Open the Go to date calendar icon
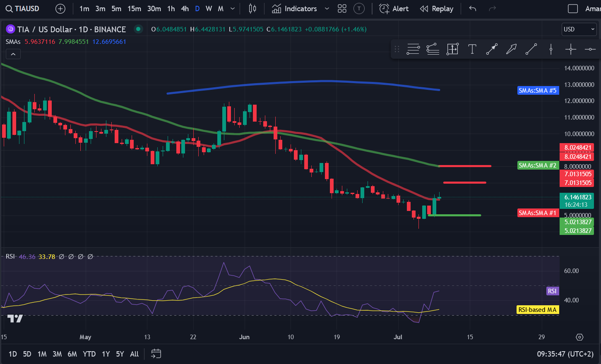Image resolution: width=601 pixels, height=364 pixels. click(x=156, y=354)
